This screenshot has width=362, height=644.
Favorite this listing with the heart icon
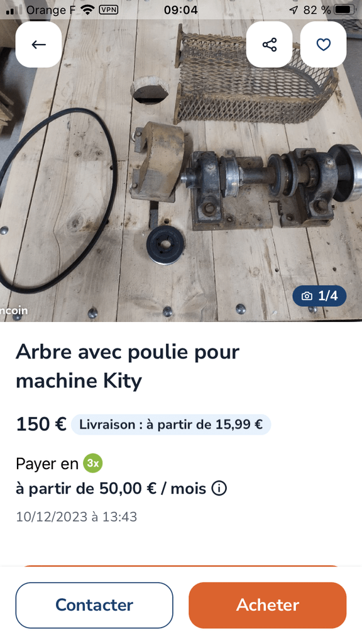coord(324,45)
